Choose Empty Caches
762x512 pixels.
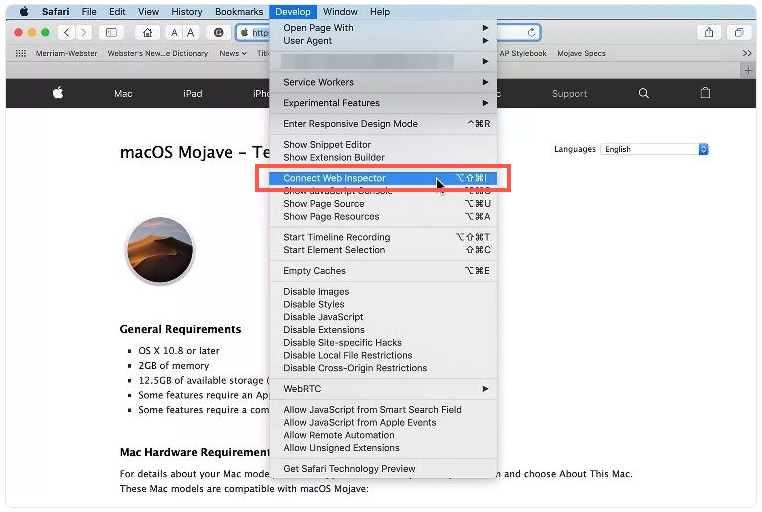tap(383, 271)
